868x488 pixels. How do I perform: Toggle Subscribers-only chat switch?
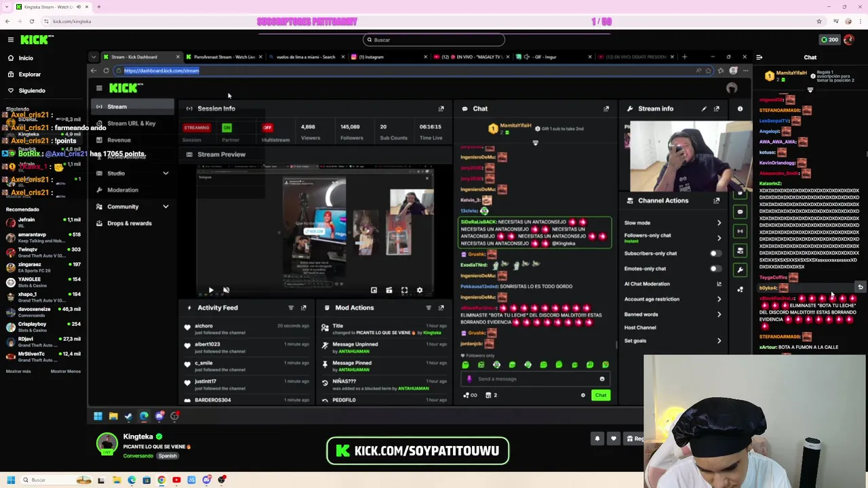(715, 253)
